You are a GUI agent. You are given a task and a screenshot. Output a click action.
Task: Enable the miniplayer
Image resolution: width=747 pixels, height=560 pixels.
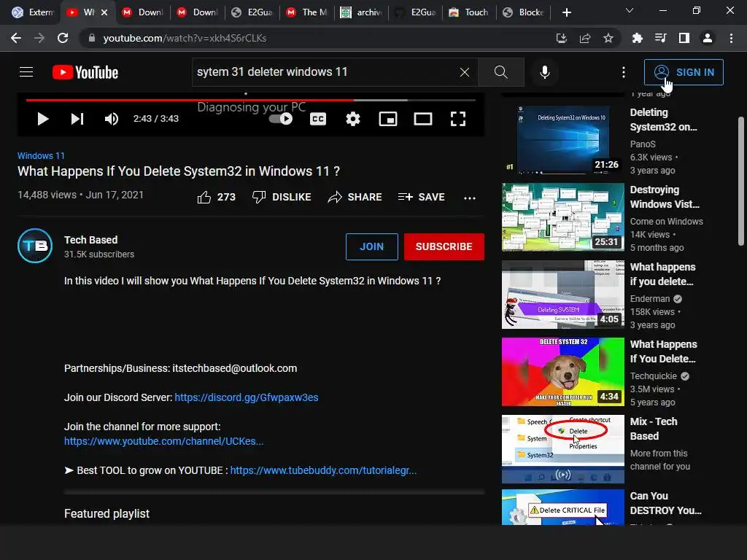(x=388, y=119)
